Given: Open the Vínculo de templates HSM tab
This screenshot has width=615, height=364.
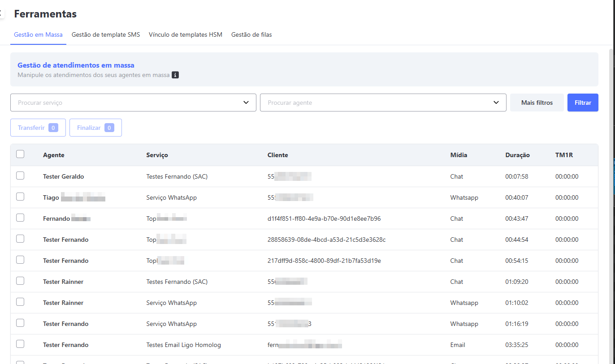Looking at the screenshot, I should [x=186, y=35].
